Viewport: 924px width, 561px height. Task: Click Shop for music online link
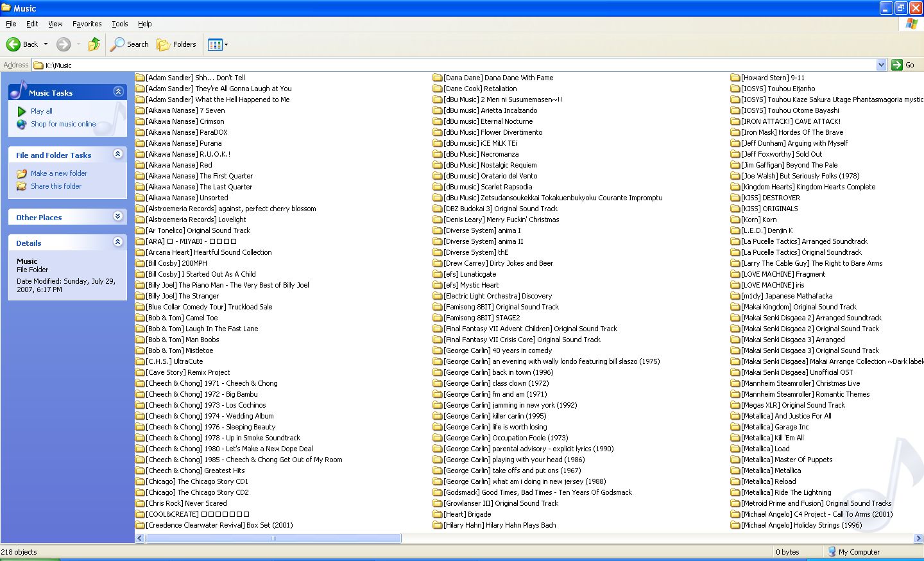63,124
